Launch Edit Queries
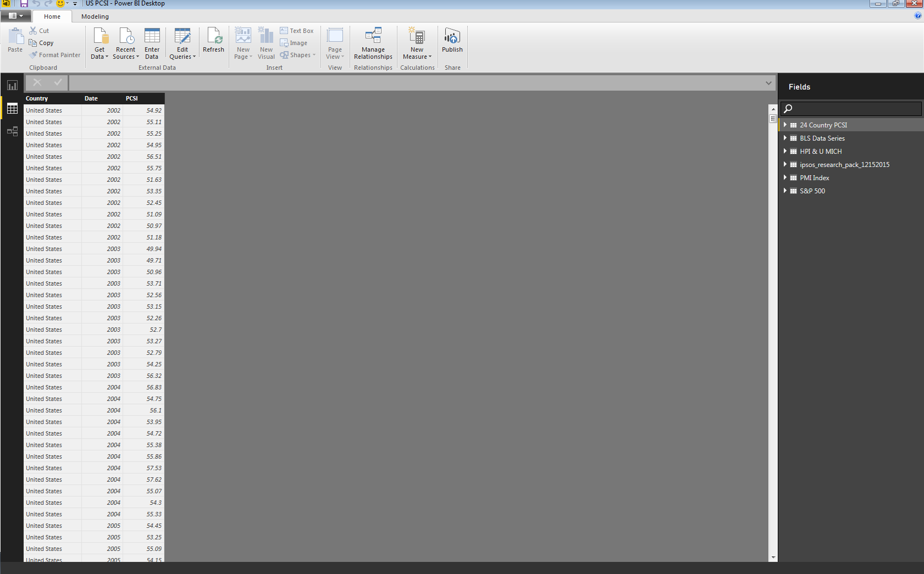The height and width of the screenshot is (574, 924). (182, 44)
